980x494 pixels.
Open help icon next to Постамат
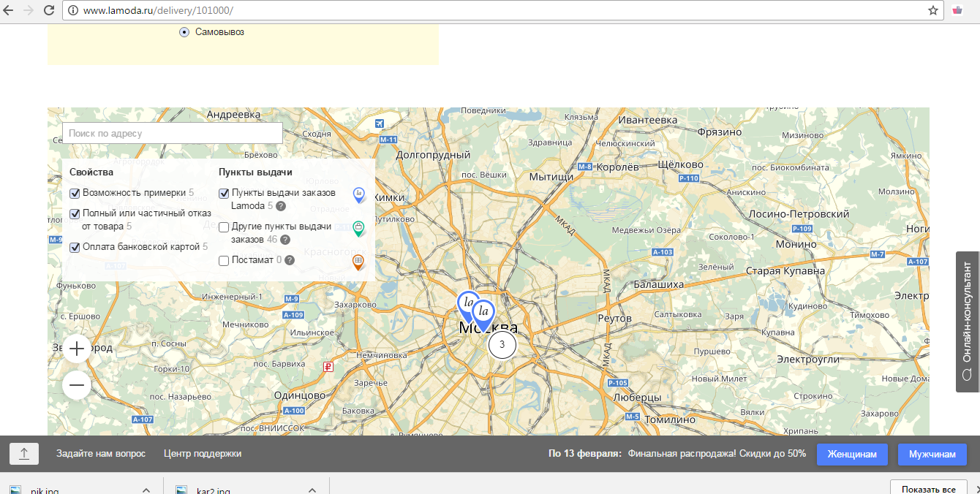tap(290, 260)
